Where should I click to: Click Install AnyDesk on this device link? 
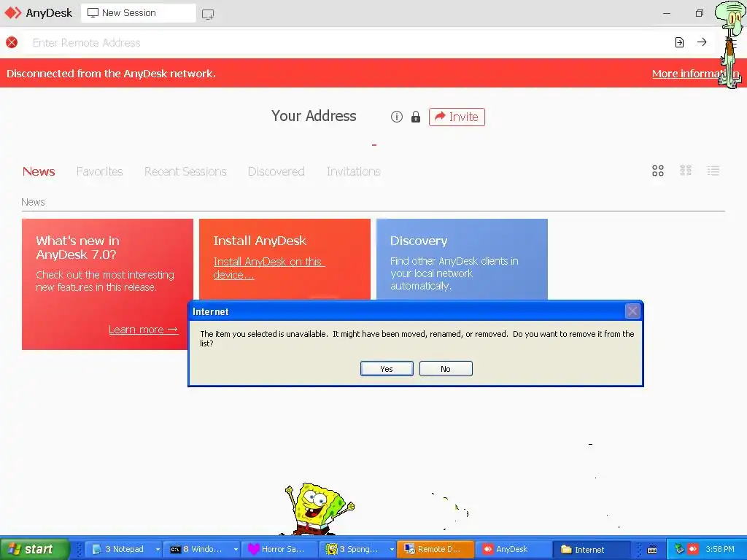point(268,268)
